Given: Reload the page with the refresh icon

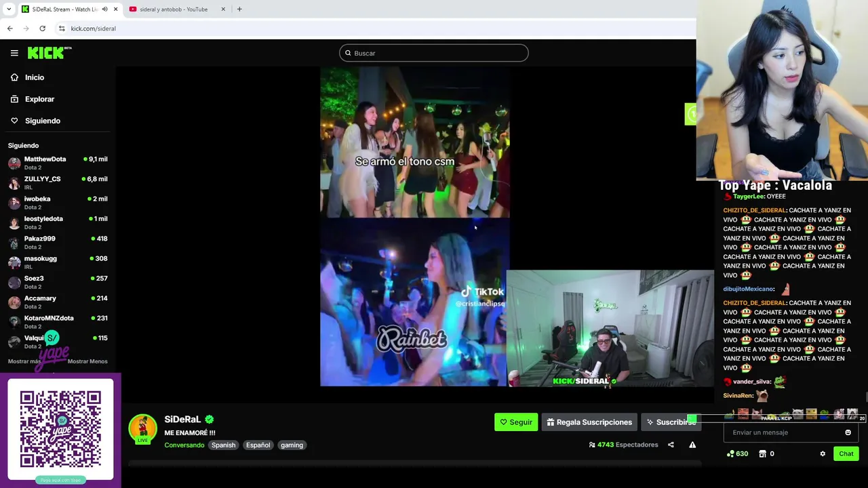Looking at the screenshot, I should point(42,28).
